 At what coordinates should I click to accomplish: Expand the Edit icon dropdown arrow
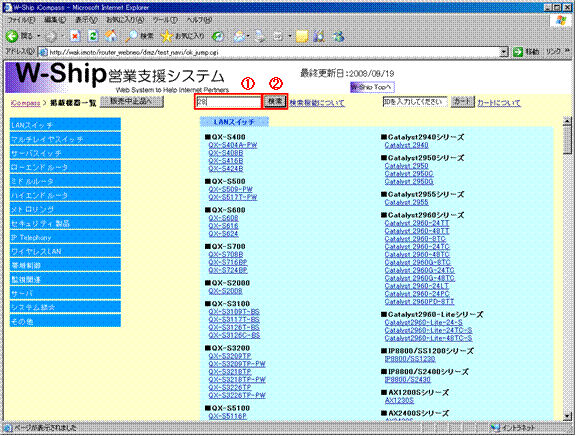(x=290, y=36)
